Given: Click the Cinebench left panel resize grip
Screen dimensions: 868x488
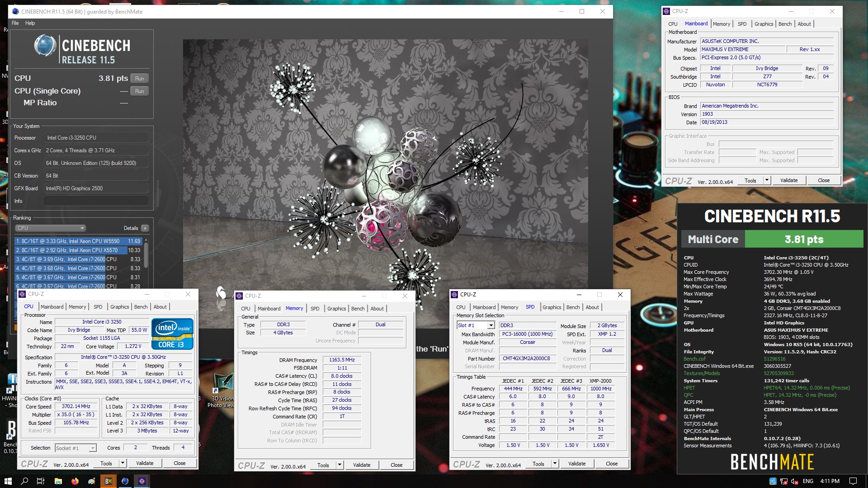Looking at the screenshot, I should click(x=157, y=193).
